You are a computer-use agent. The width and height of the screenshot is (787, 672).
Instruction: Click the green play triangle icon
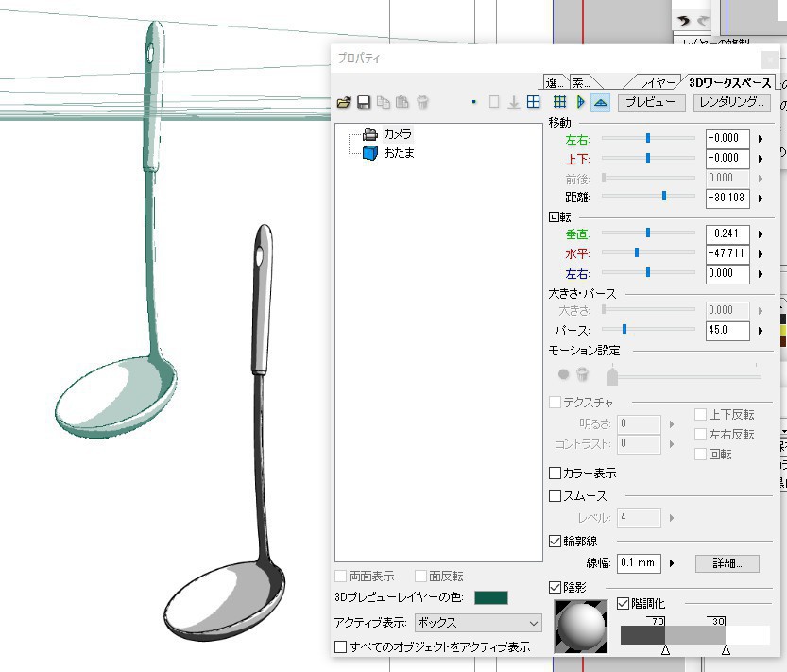(x=580, y=102)
